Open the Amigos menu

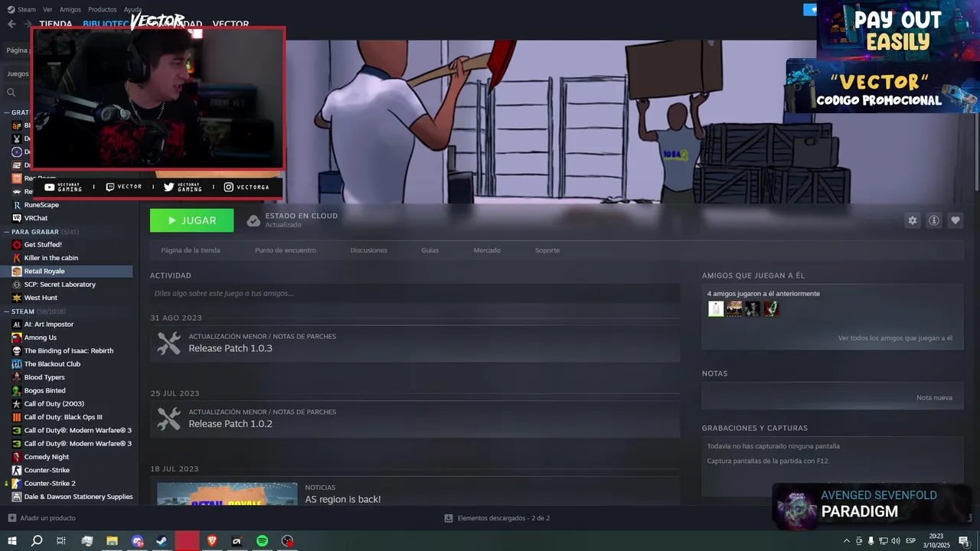coord(70,9)
